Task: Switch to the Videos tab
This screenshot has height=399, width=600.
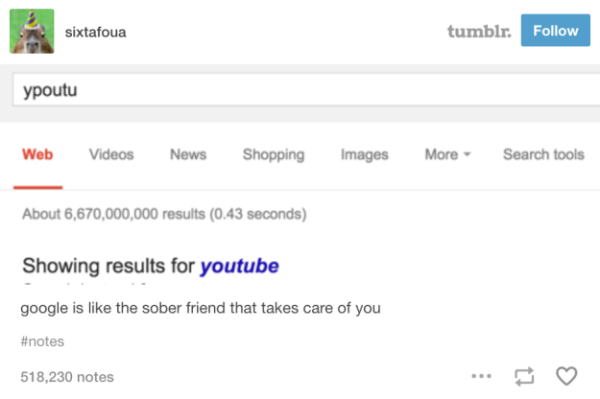Action: click(111, 155)
